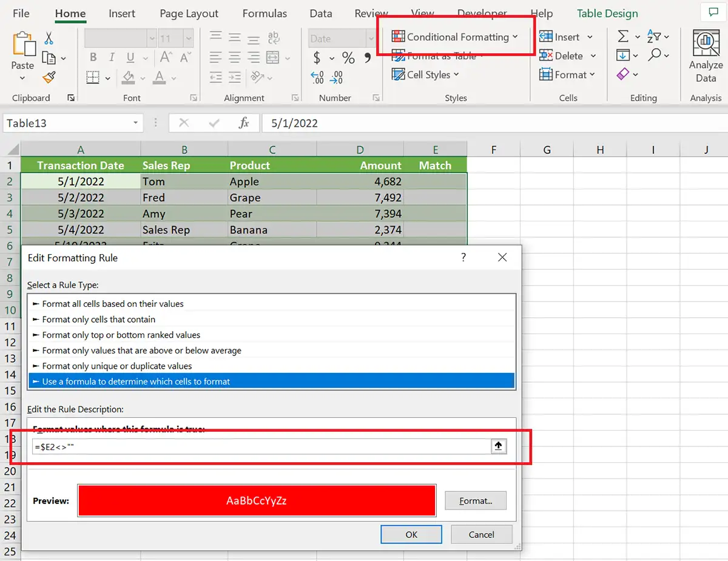Click the Percent Style icon
728x561 pixels.
[x=348, y=58]
